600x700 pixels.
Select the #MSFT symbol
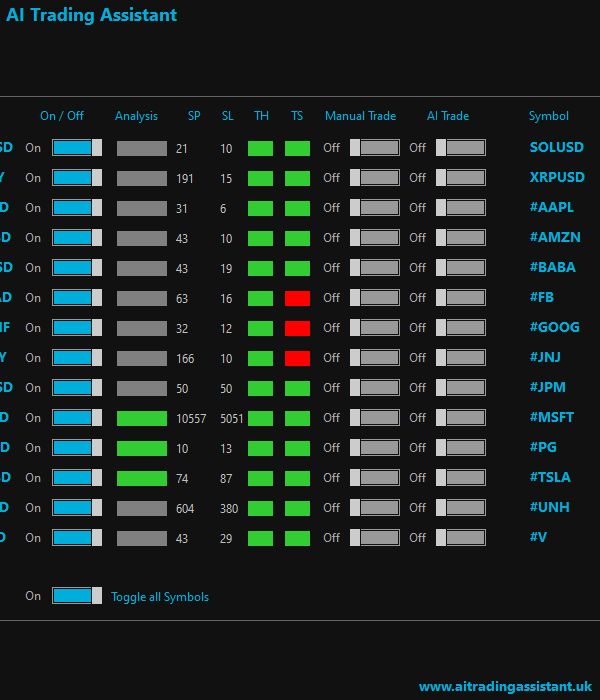click(x=551, y=417)
